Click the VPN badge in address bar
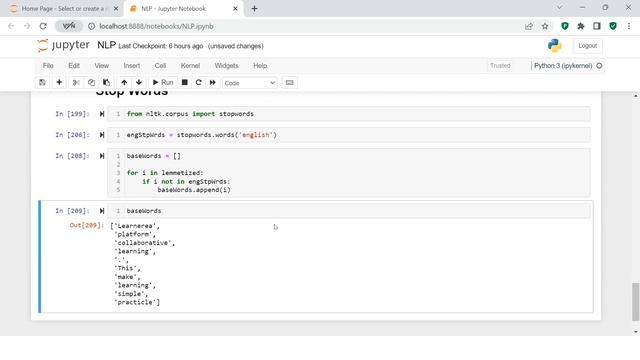 pos(69,26)
